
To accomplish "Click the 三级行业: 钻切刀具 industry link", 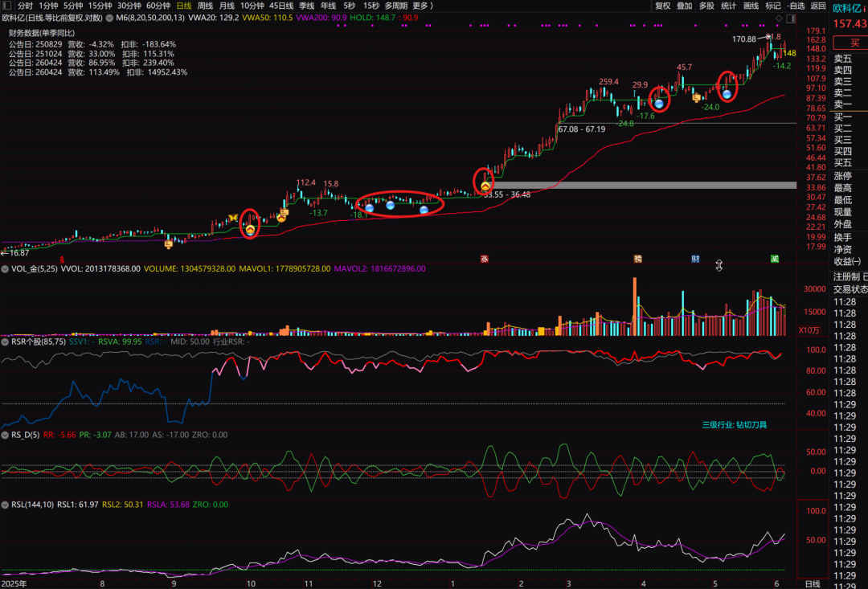I will point(735,424).
